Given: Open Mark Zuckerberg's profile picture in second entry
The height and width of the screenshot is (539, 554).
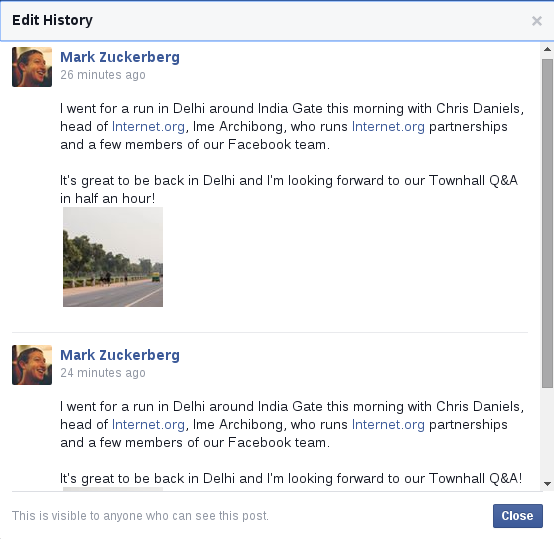Looking at the screenshot, I should [x=32, y=365].
